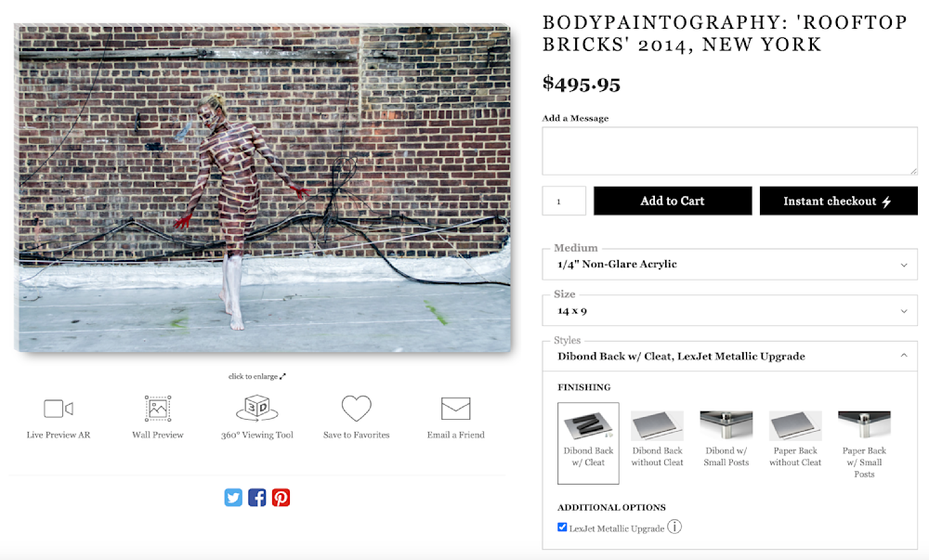
Task: Show LexJet Metallic Upgrade info icon
Action: [675, 527]
